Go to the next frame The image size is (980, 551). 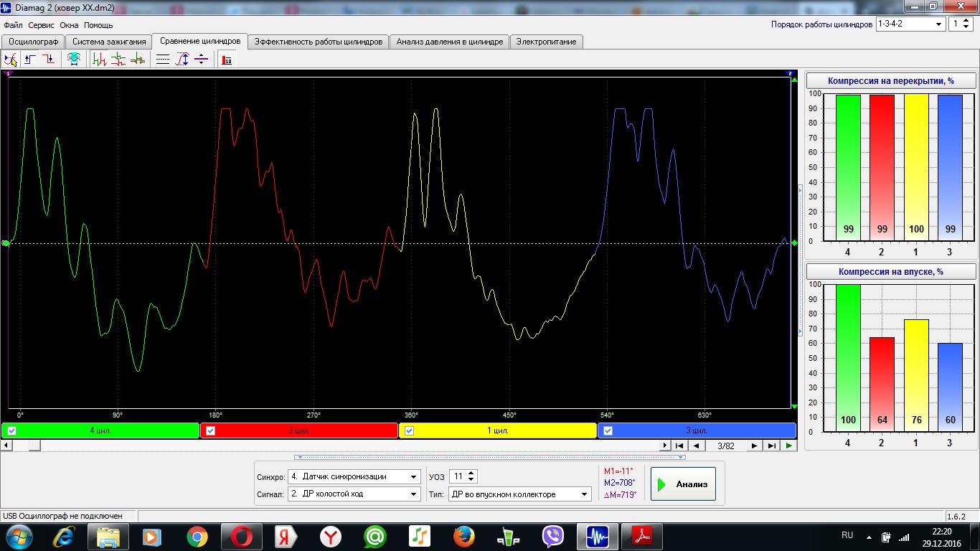(754, 446)
